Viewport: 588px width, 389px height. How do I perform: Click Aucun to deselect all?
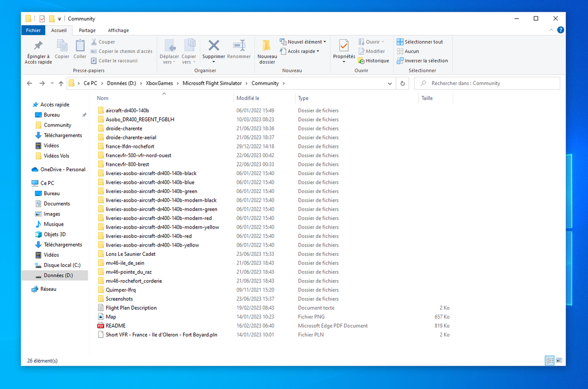click(x=408, y=51)
